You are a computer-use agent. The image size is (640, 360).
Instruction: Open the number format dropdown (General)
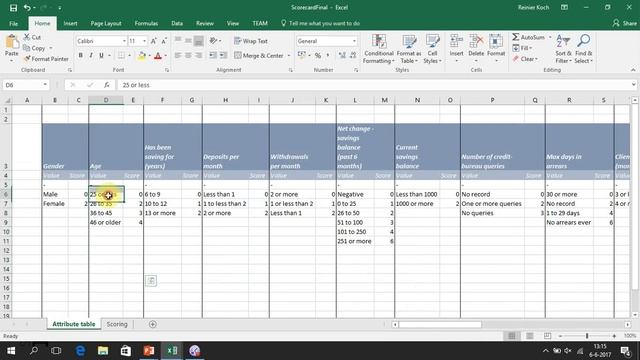tap(354, 41)
